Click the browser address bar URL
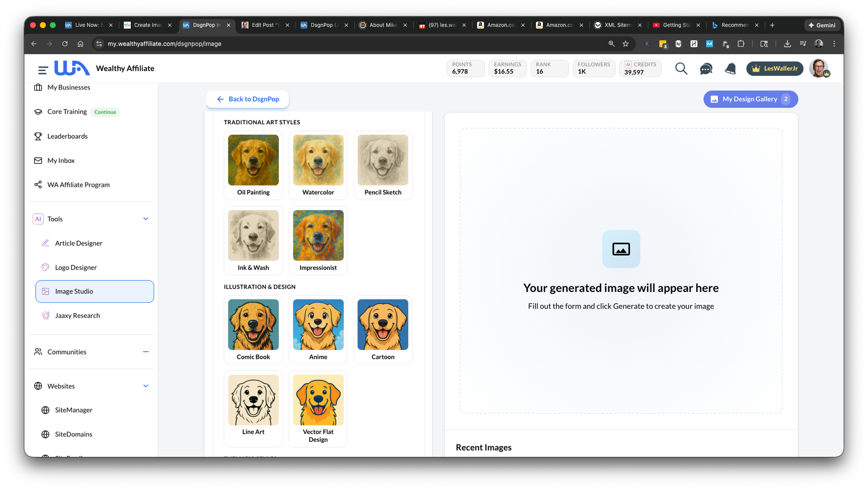Screen dimensions: 868x489 point(164,44)
